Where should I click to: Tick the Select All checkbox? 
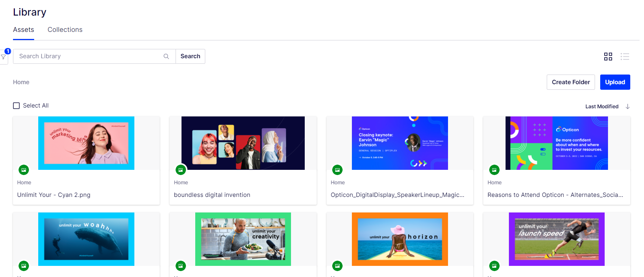(x=16, y=106)
